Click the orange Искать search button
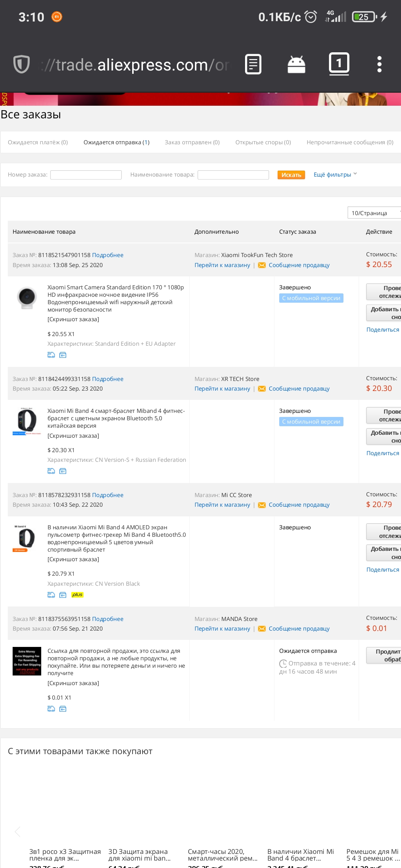The width and height of the screenshot is (401, 868). click(x=291, y=175)
